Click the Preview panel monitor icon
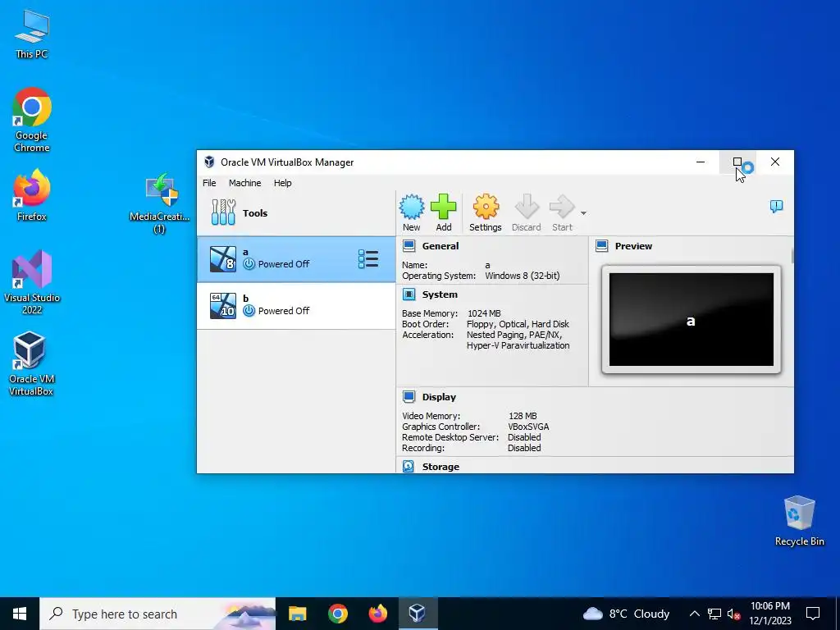Viewport: 840px width, 630px height. 601,246
